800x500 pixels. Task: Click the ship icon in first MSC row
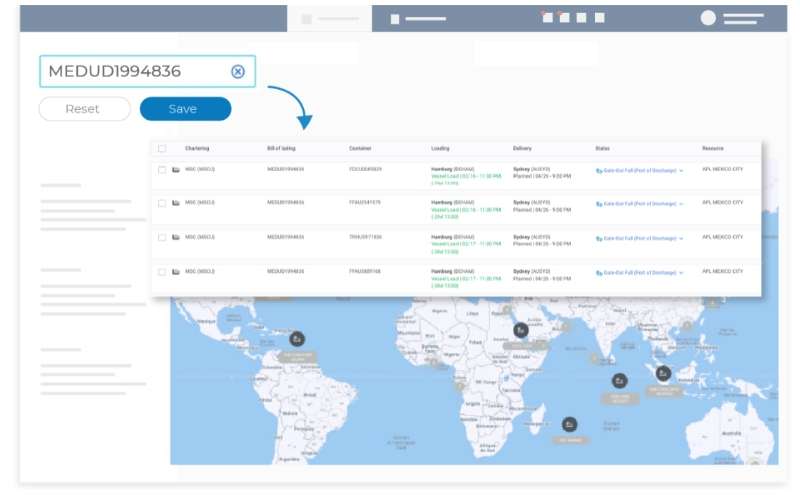click(176, 170)
